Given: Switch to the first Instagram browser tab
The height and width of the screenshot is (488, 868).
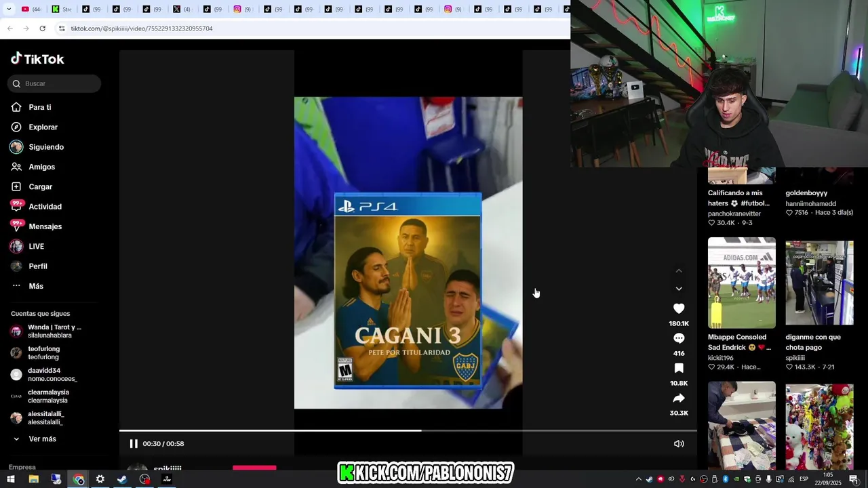Looking at the screenshot, I should pos(242,9).
